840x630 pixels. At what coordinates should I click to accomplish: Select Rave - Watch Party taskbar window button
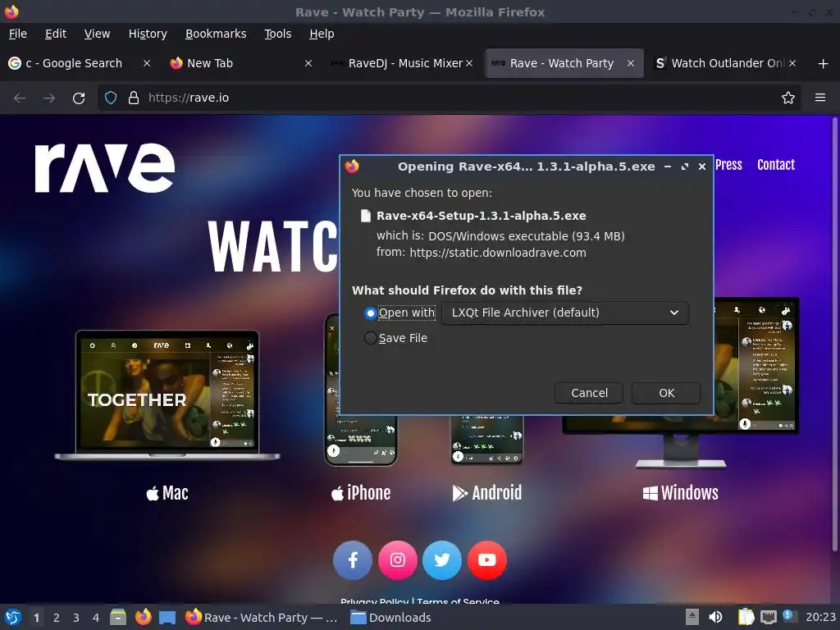262,618
